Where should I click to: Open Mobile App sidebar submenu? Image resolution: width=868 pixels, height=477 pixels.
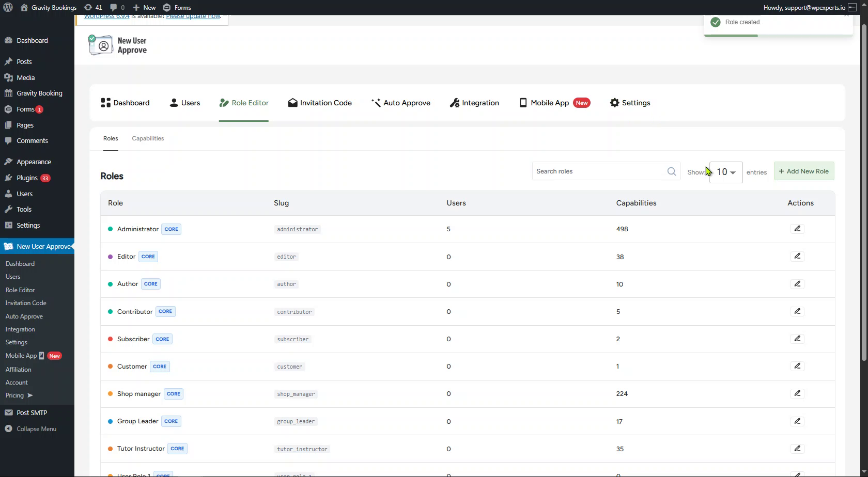33,356
